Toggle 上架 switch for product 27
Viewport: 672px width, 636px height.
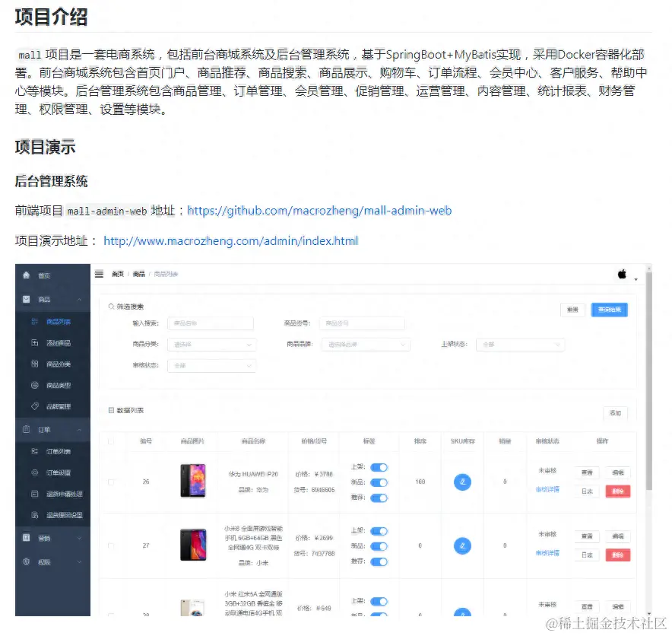(379, 531)
